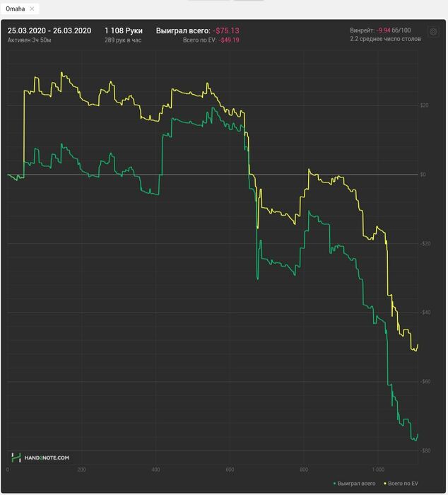Click the '2.2 среднее число столов' text
The height and width of the screenshot is (495, 448).
point(385,39)
